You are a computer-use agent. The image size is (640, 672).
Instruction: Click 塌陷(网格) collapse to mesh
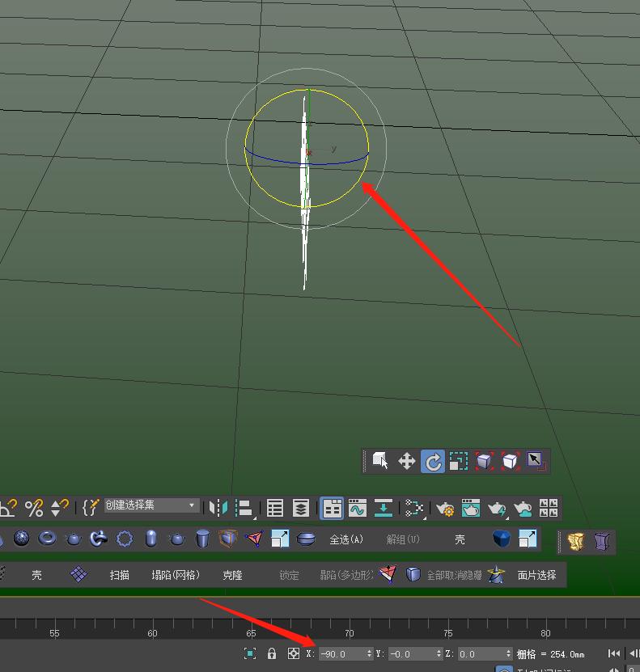coord(176,575)
